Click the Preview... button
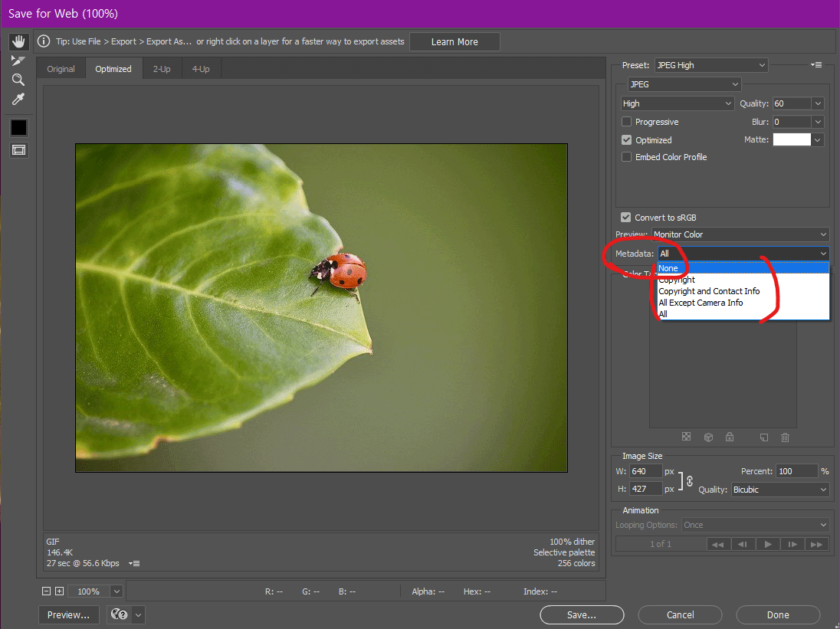This screenshot has width=840, height=629. pos(68,614)
